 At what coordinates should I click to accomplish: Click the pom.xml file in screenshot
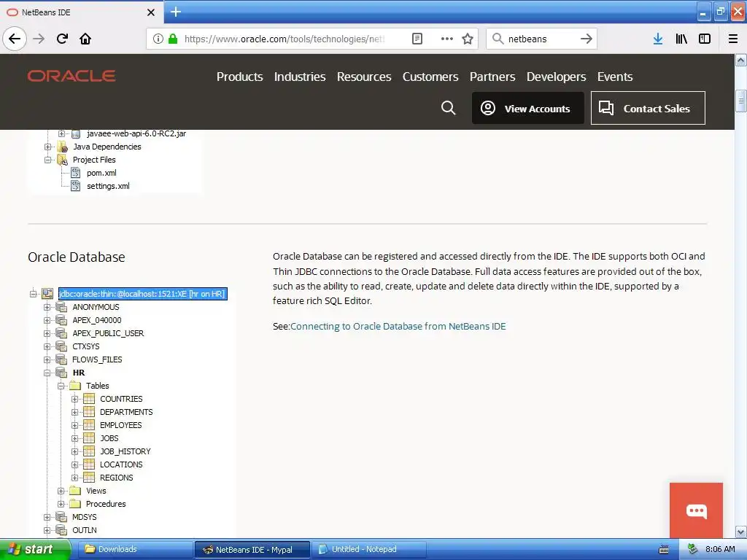point(101,173)
